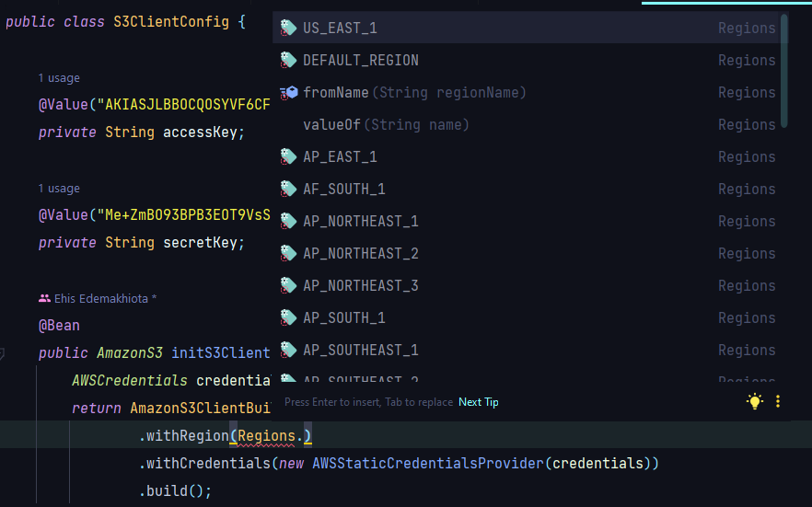Click 'Regions' type label beside US_EAST_1
The width and height of the screenshot is (812, 507).
point(747,28)
